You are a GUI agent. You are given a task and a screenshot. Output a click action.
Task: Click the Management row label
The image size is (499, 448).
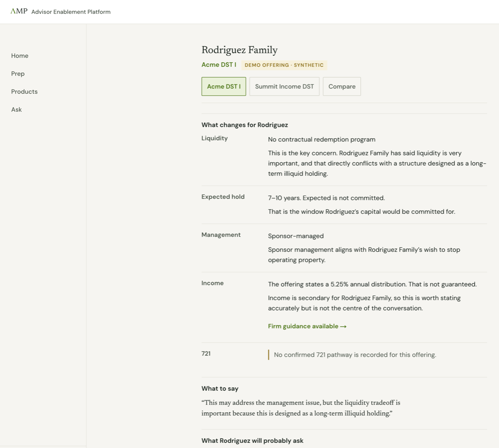coord(221,235)
